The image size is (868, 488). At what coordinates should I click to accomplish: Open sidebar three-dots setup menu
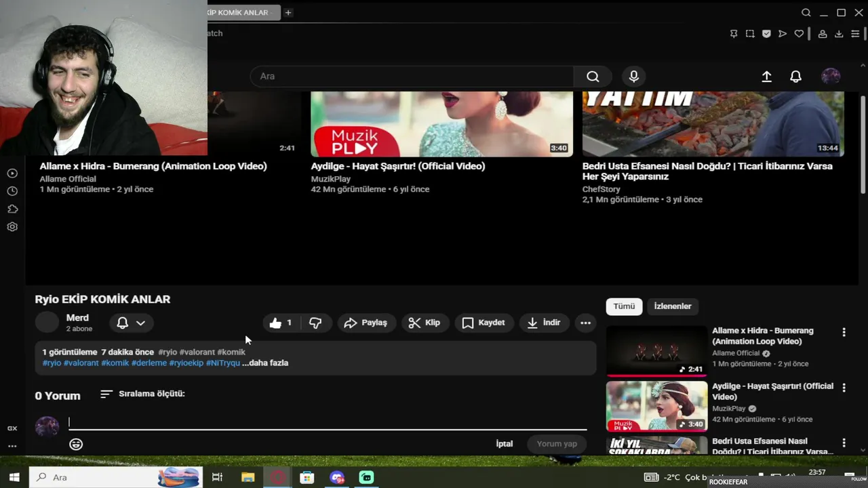tap(12, 446)
